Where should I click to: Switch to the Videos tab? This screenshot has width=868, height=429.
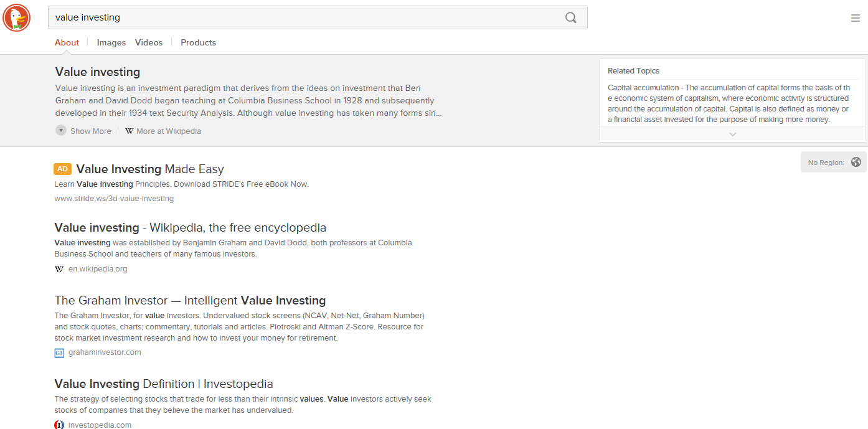149,42
